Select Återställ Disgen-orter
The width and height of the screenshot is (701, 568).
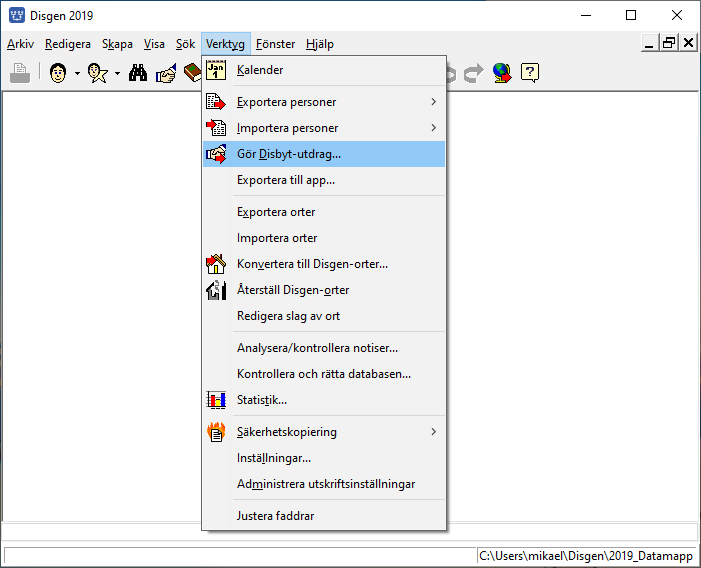324,290
